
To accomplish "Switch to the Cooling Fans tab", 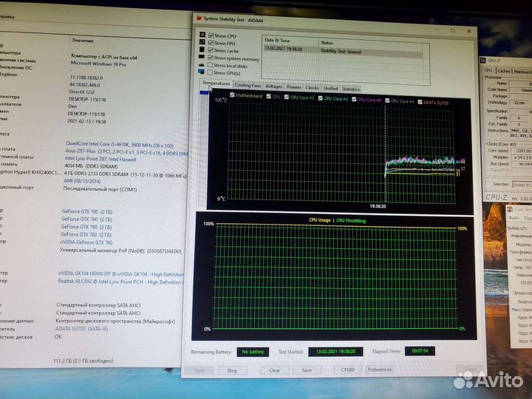I will pos(248,85).
